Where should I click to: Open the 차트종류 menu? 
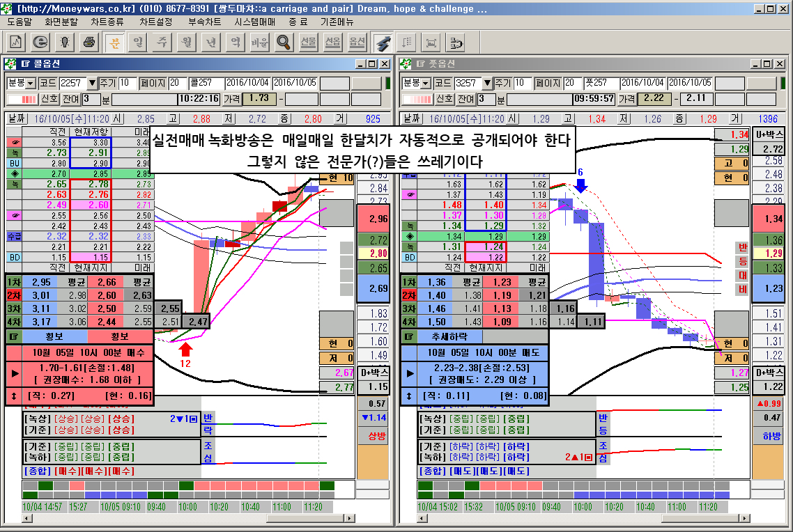click(x=107, y=22)
